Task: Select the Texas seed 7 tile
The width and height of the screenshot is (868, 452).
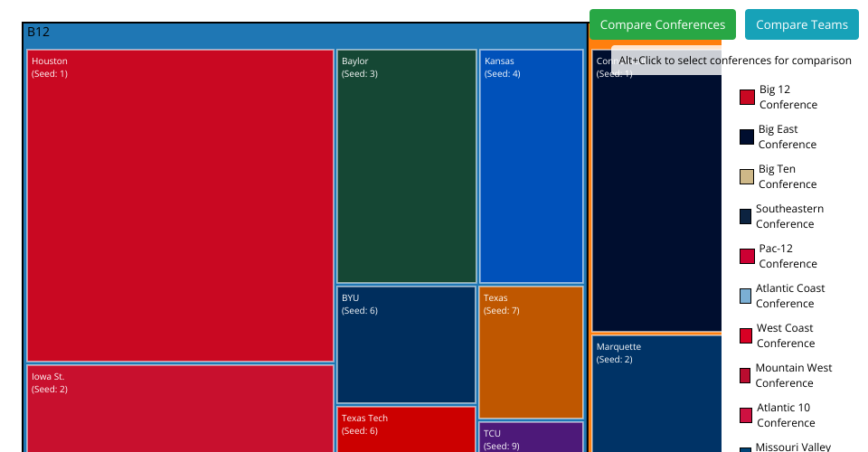Action: click(x=531, y=352)
